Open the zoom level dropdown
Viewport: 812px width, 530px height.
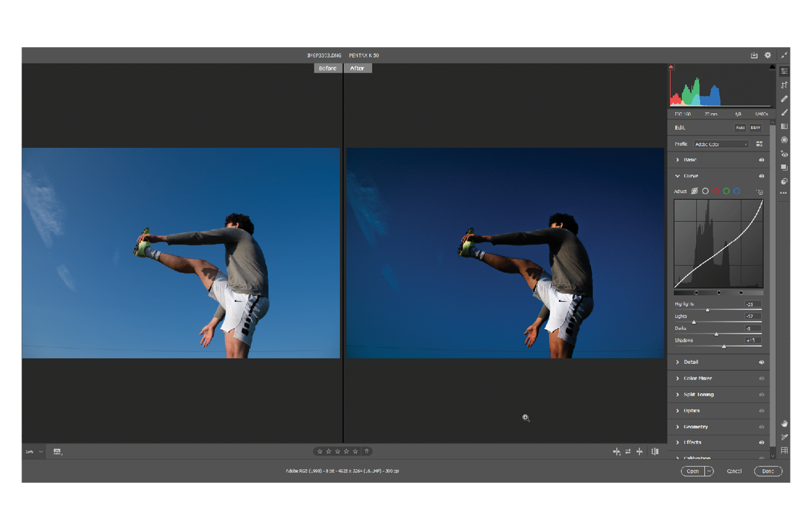[41, 451]
